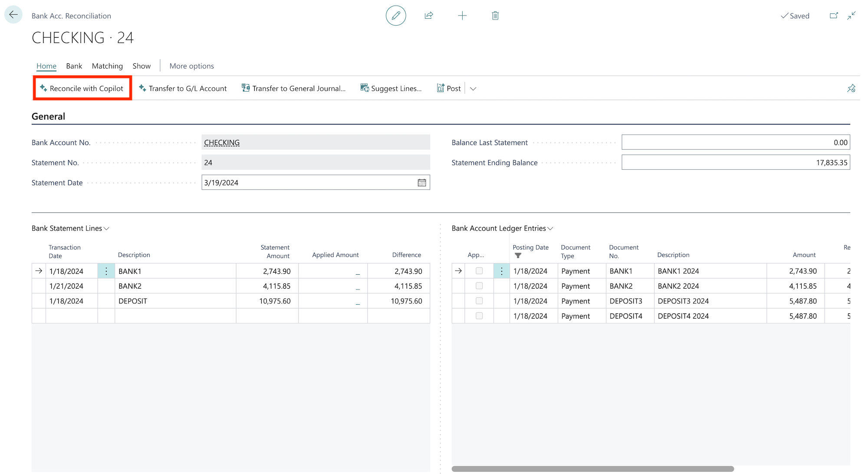Click the Post action
Viewport: 868px width, 474px height.
coord(449,89)
